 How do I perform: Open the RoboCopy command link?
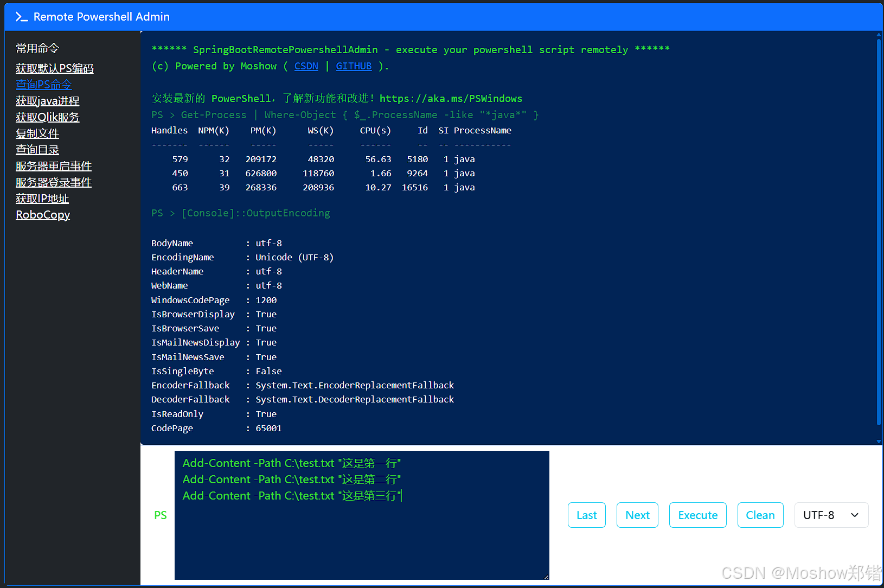(43, 215)
